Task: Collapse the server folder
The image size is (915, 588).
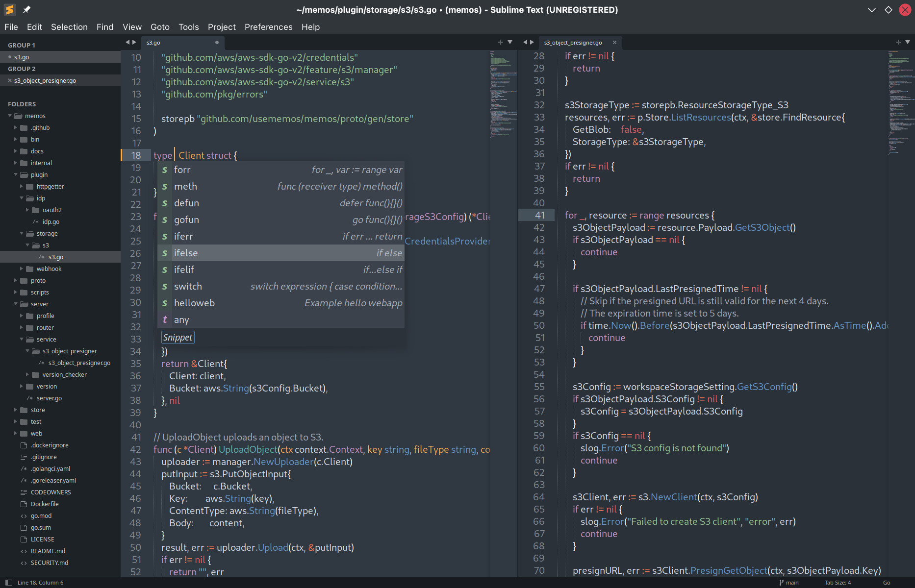Action: [16, 304]
